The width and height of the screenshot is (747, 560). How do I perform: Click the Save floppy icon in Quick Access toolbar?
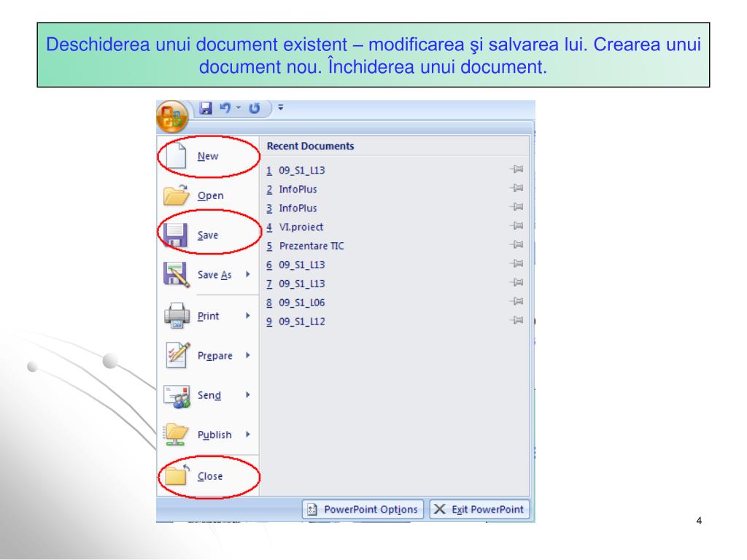point(205,108)
